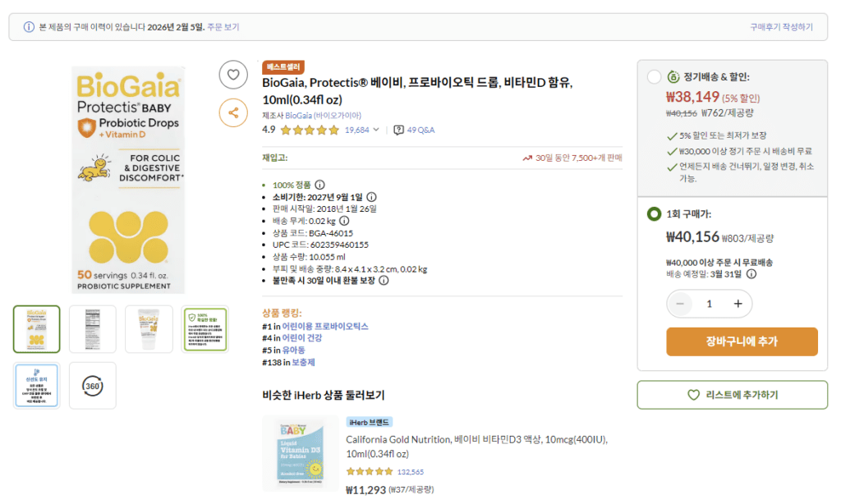
Task: Open the share options icon
Action: coord(233,112)
